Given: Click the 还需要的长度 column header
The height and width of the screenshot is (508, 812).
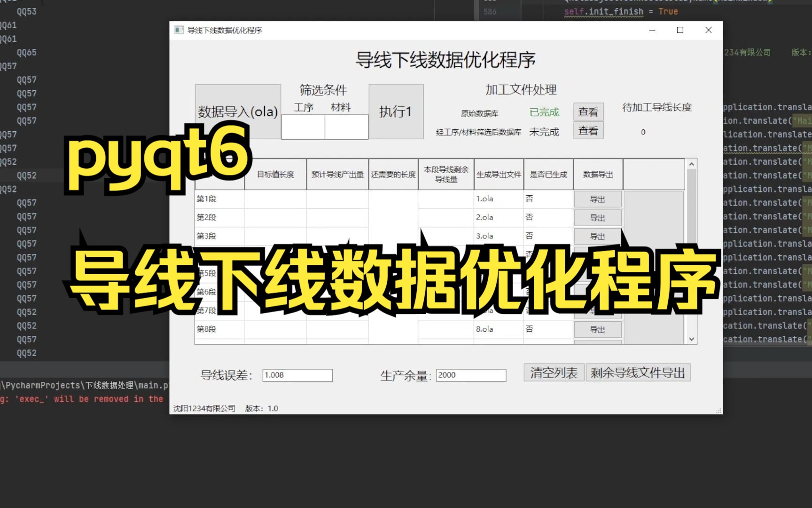Looking at the screenshot, I should (x=393, y=175).
